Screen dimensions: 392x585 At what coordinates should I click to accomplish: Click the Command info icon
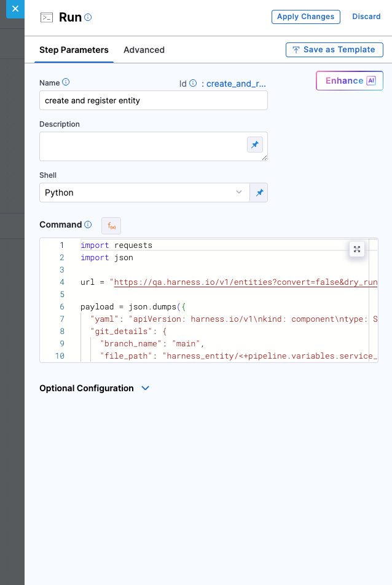88,225
